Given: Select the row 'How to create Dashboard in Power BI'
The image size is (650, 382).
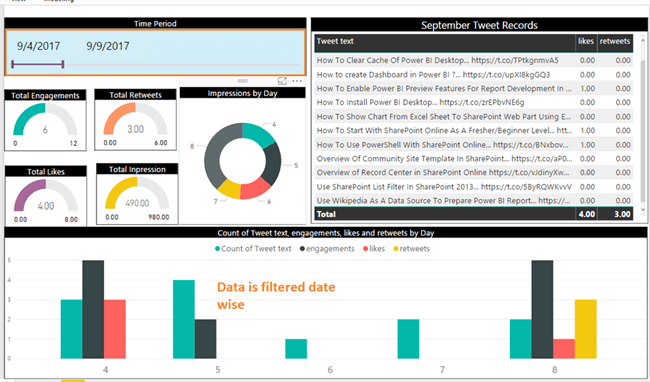Looking at the screenshot, I should (473, 75).
